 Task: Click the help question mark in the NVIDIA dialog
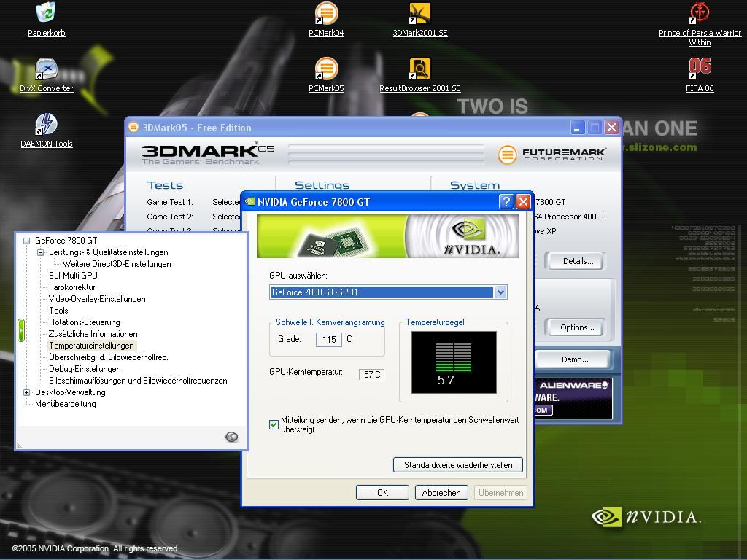coord(506,202)
